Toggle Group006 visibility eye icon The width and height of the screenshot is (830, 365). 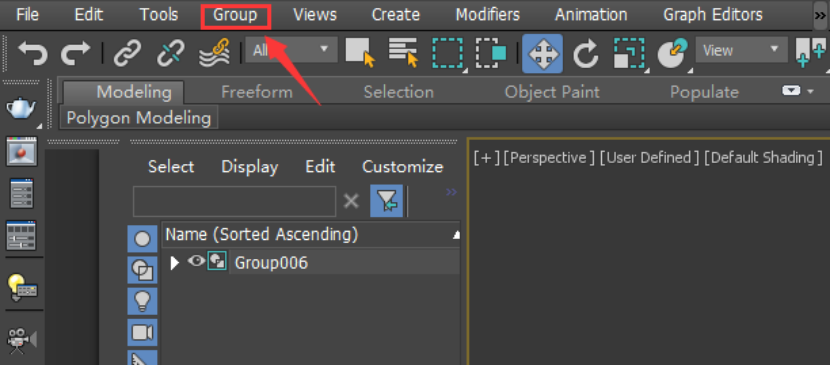click(x=196, y=261)
